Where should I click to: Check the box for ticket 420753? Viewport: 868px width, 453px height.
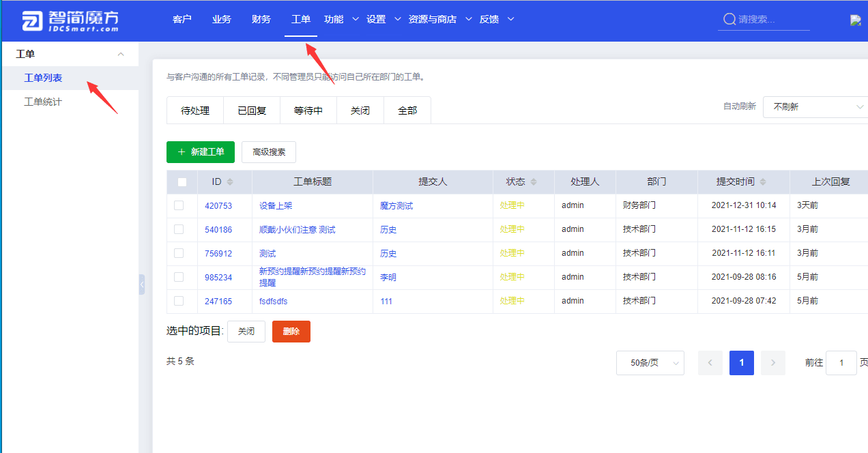[179, 205]
